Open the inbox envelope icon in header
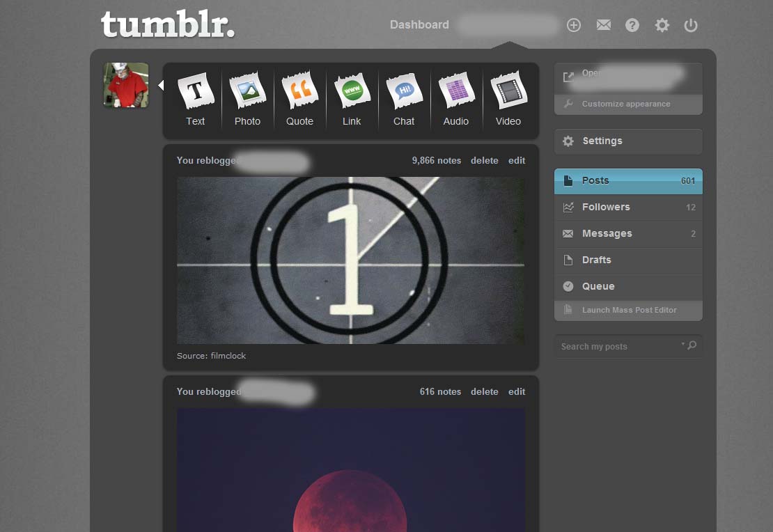The image size is (773, 532). [x=603, y=25]
